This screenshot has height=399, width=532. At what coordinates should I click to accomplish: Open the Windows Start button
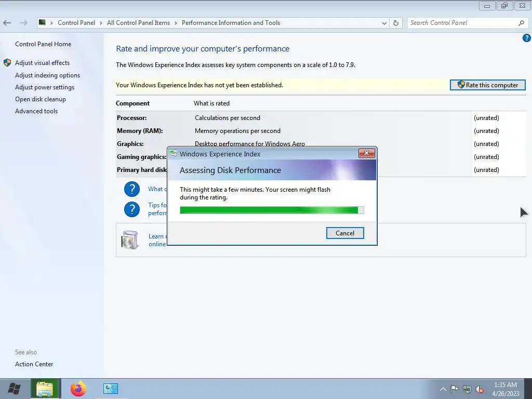pyautogui.click(x=14, y=389)
